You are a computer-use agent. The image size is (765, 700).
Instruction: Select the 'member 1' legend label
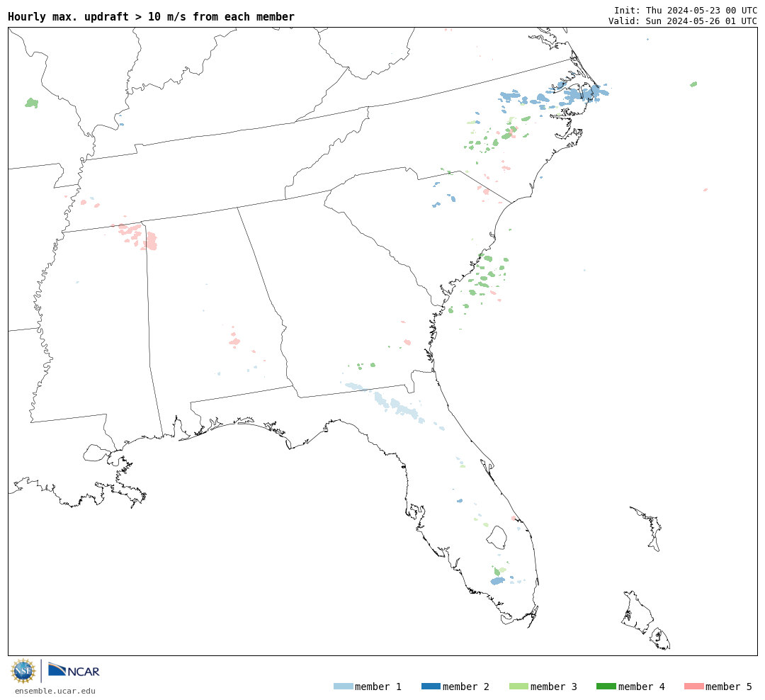point(378,687)
